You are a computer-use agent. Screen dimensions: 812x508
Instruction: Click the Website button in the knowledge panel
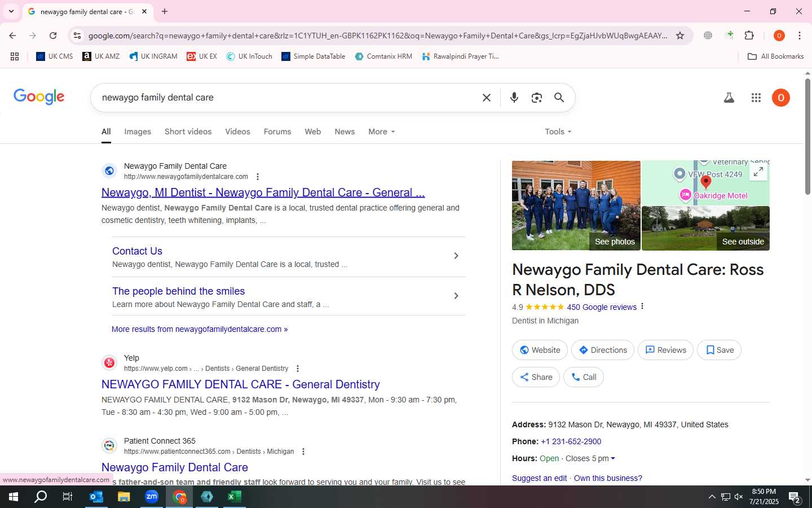point(540,350)
